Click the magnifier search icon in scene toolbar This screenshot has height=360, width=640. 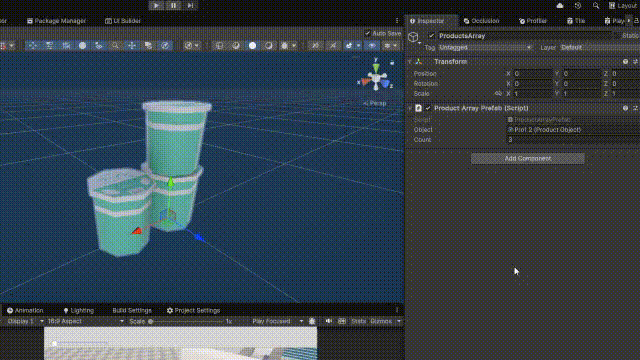pyautogui.click(x=115, y=46)
